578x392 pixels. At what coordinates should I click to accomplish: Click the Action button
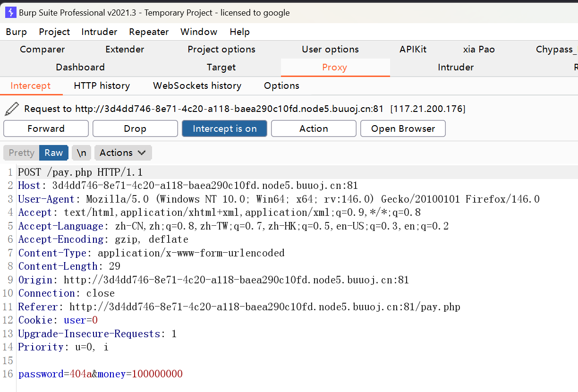point(314,128)
